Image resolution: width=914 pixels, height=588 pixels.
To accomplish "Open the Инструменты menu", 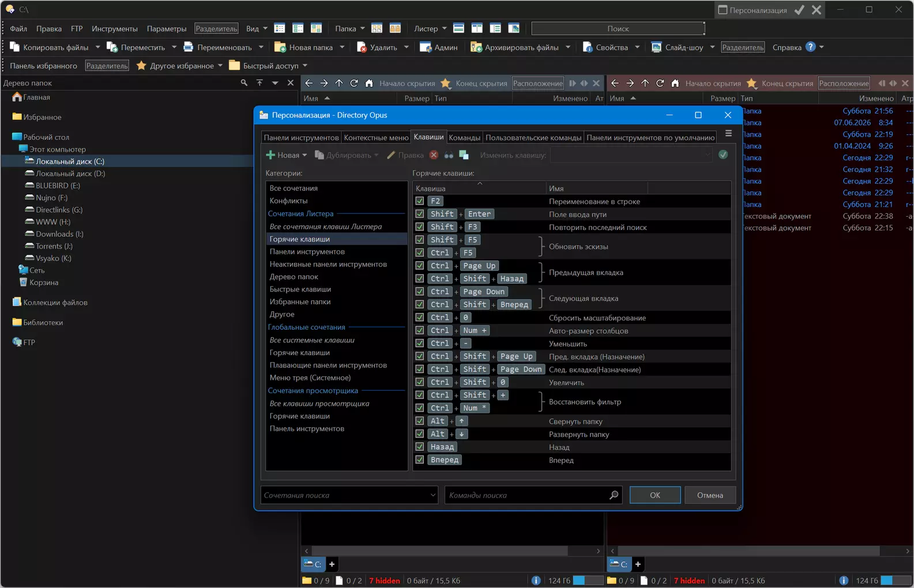I will 115,28.
